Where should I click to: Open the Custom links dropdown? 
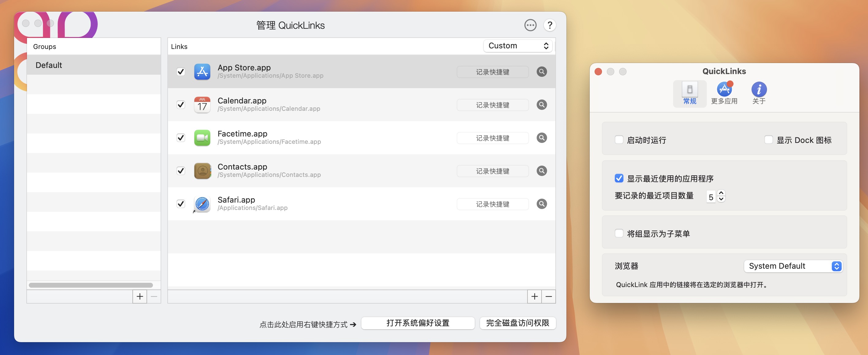coord(518,46)
